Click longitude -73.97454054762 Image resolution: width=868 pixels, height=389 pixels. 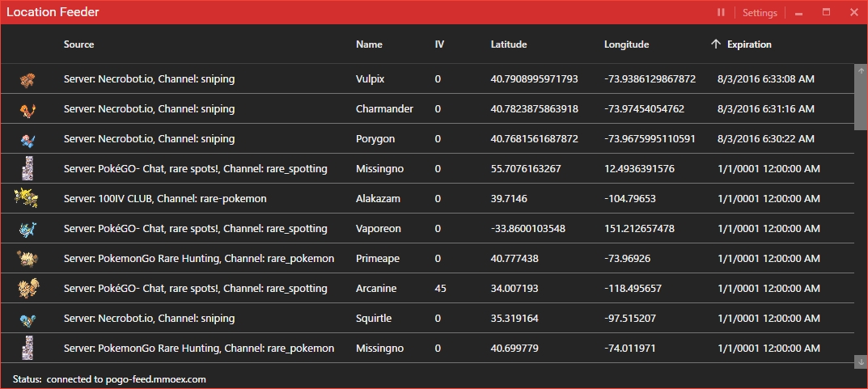[645, 109]
